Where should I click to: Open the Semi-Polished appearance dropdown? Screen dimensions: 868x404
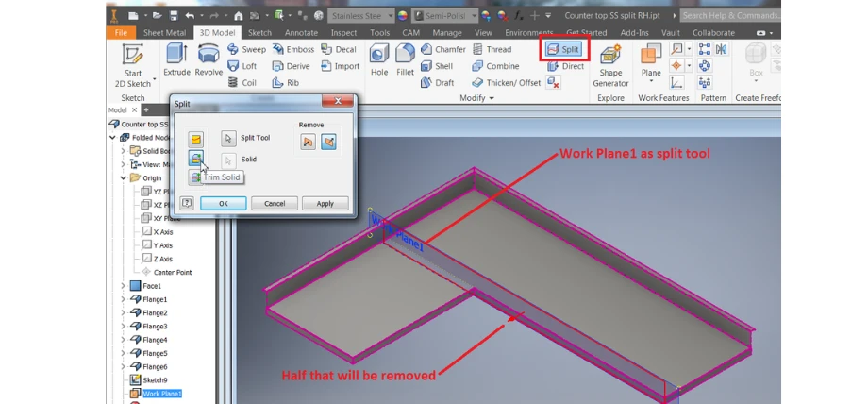coord(445,15)
